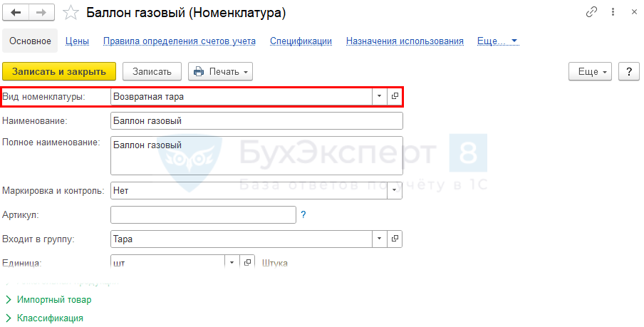Open the Тара group via the open icon
This screenshot has width=644, height=327.
coord(395,239)
